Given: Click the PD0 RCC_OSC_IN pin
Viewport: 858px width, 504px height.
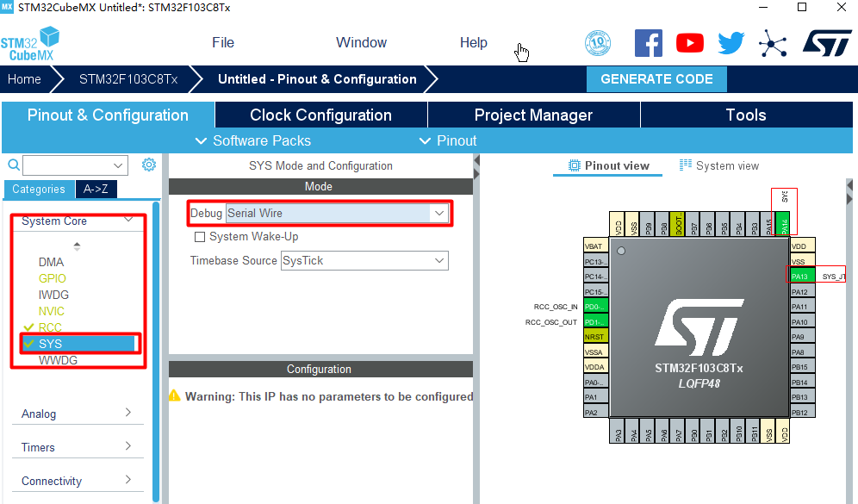Looking at the screenshot, I should point(596,307).
